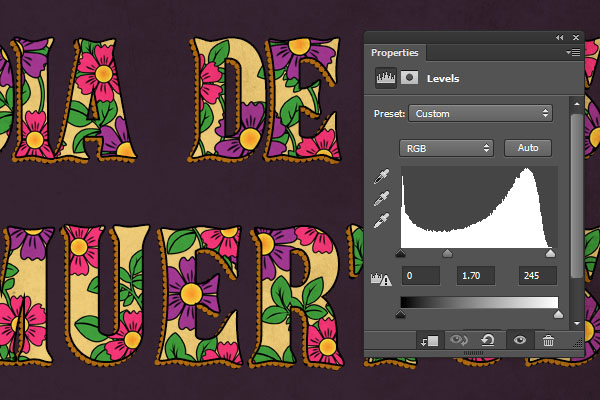Reset Levels to adjustment defaults

[488, 340]
